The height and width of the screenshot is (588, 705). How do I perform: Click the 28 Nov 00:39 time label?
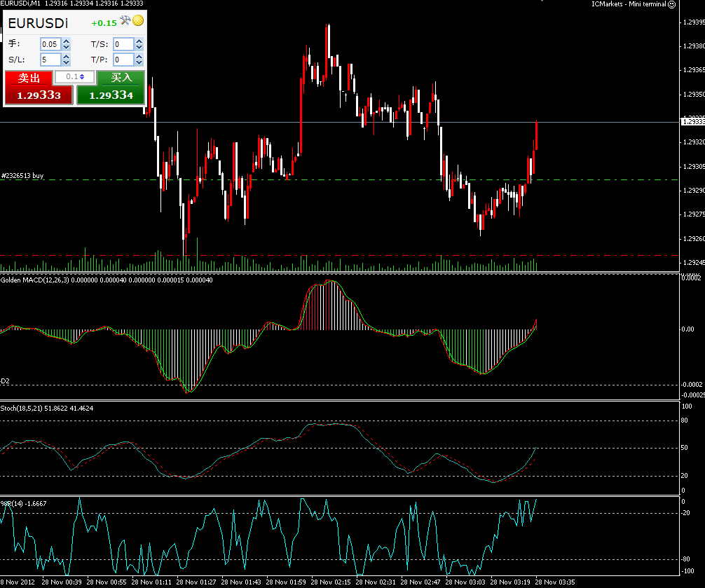pyautogui.click(x=62, y=582)
